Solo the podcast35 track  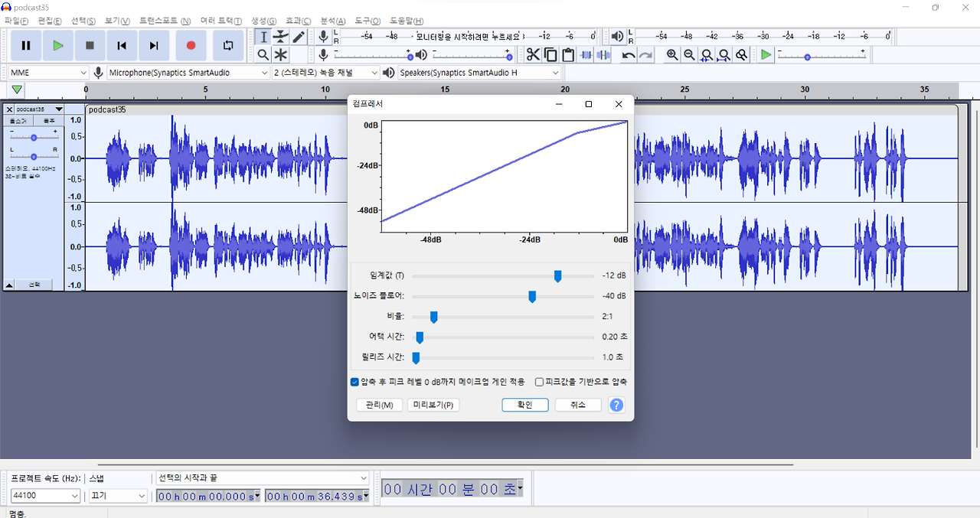49,121
